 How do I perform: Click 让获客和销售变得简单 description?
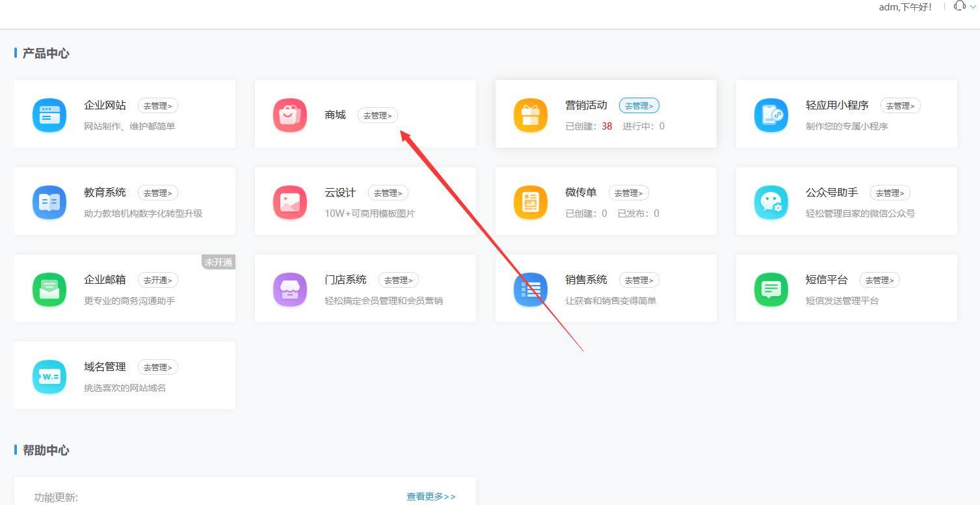(611, 301)
